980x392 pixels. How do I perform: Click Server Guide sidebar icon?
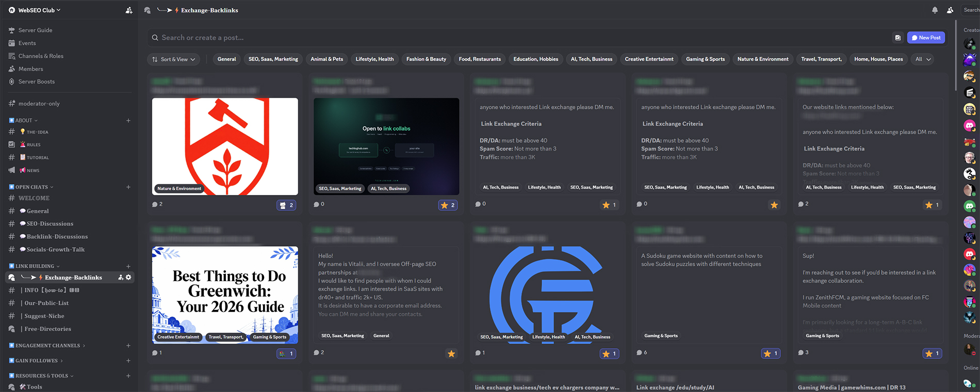[x=11, y=30]
